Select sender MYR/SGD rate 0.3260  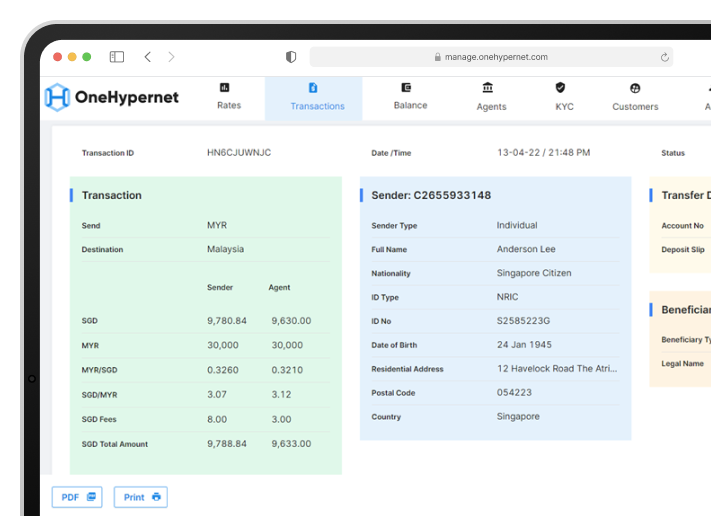[x=223, y=370]
